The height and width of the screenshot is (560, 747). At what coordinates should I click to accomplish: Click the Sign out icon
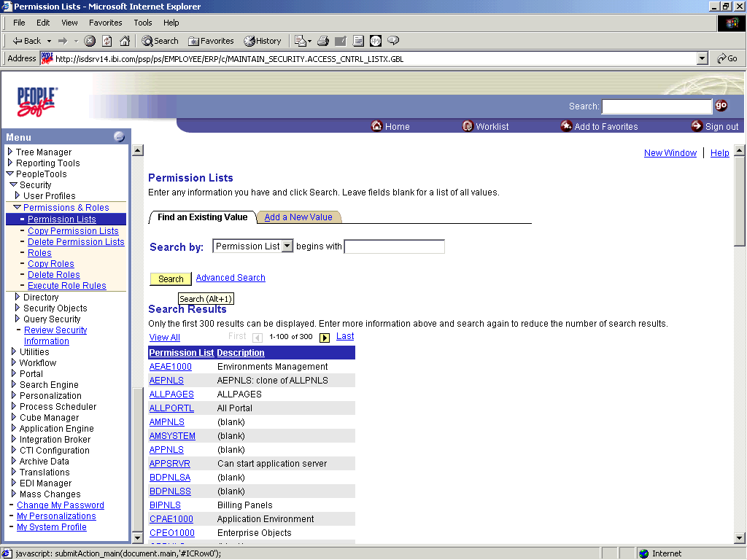(697, 125)
